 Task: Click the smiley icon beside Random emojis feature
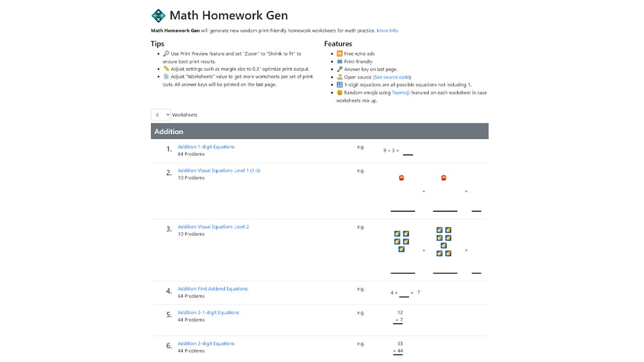[339, 93]
